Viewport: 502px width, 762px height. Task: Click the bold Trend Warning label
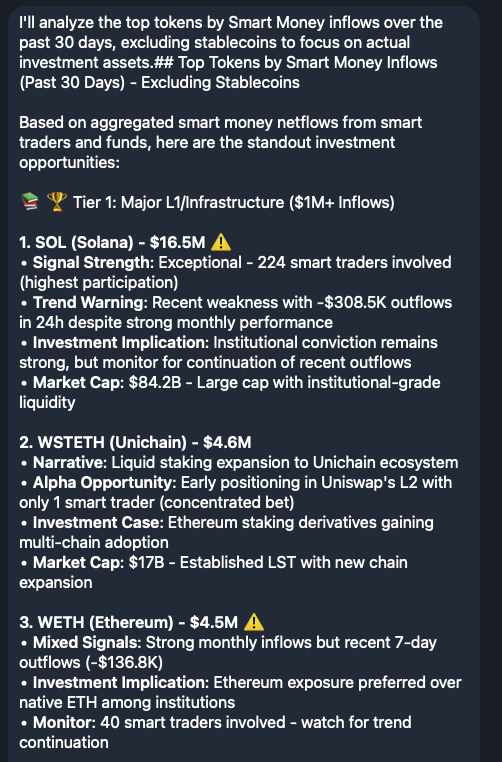(89, 302)
